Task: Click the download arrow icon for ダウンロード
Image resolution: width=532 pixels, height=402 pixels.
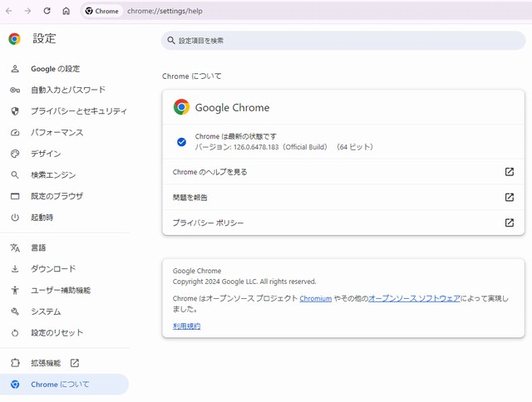Action: [x=15, y=269]
